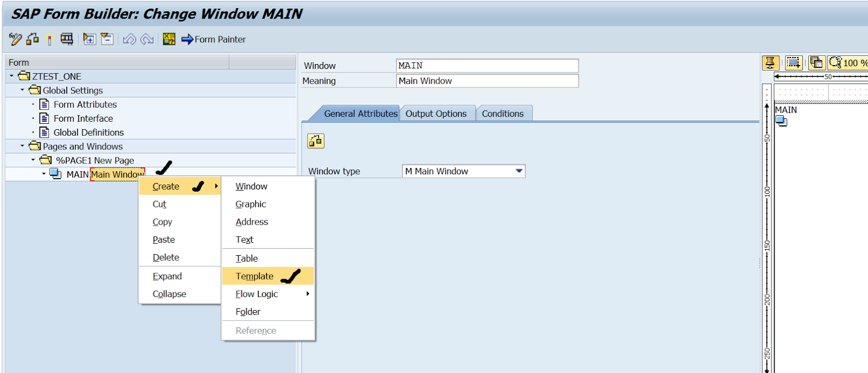Collapse the ZTEST_ONE root node
Image resolution: width=868 pixels, height=373 pixels.
pos(11,76)
